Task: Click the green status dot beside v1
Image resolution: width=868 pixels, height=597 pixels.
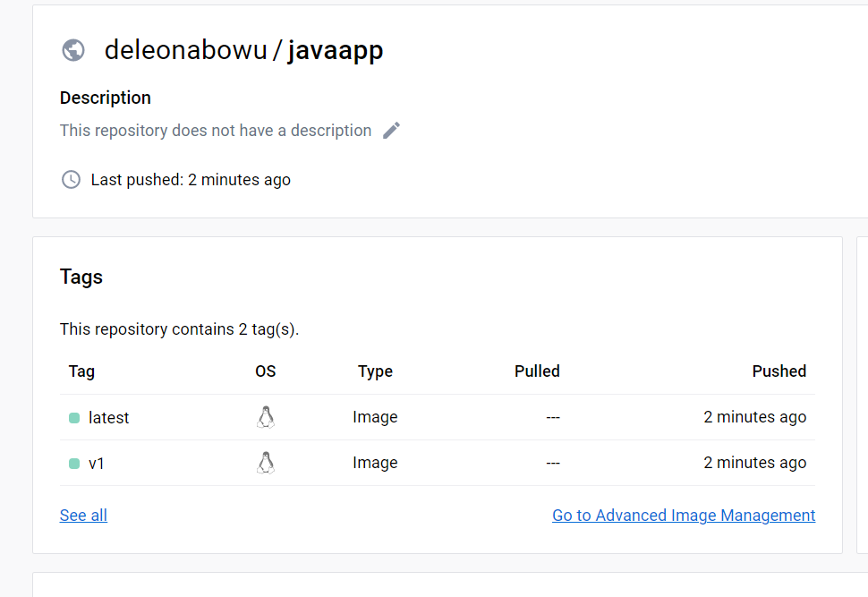Action: click(74, 464)
